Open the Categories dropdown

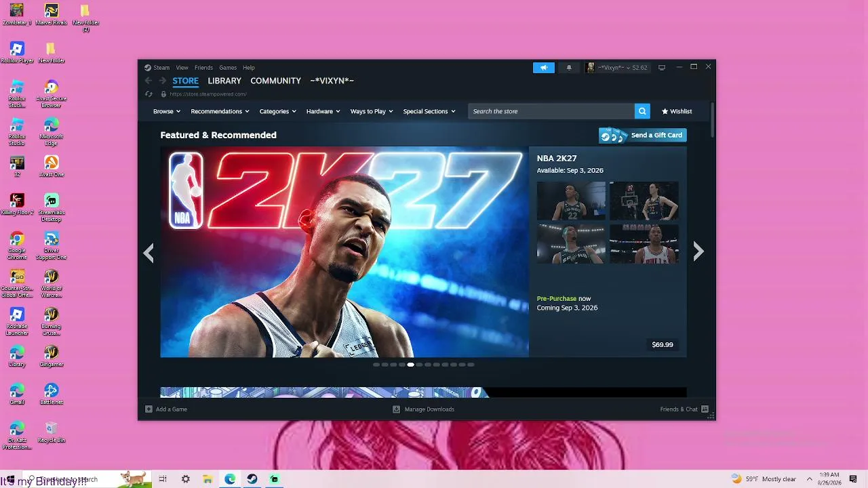[x=278, y=111]
